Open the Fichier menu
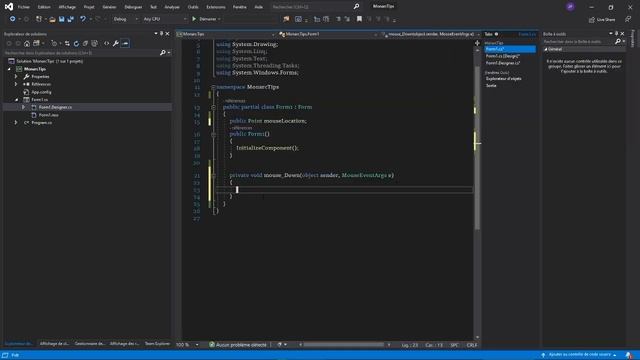 tap(24, 7)
